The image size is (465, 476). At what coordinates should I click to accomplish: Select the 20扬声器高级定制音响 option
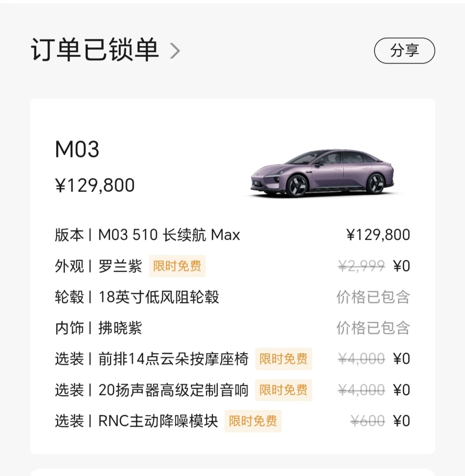coord(173,390)
